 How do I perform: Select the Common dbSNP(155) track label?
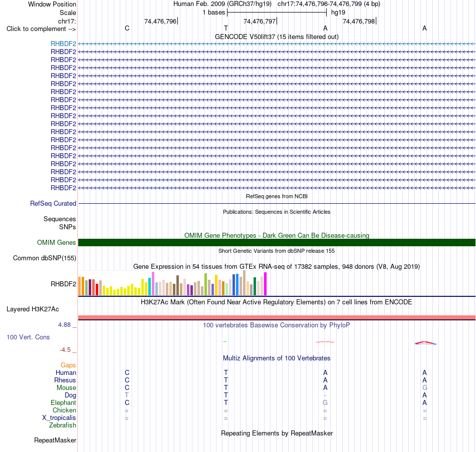44,258
